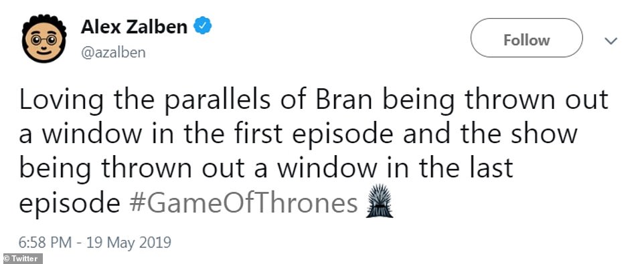
Task: Open the @azalben handle link
Action: [113, 53]
